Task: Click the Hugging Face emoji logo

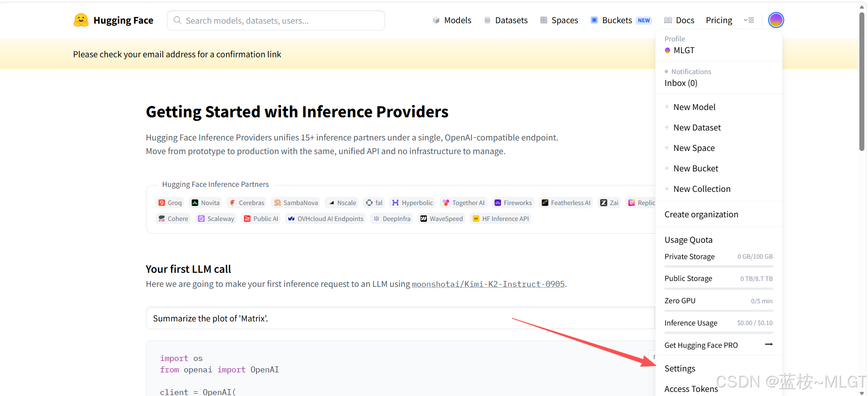Action: pyautogui.click(x=81, y=20)
